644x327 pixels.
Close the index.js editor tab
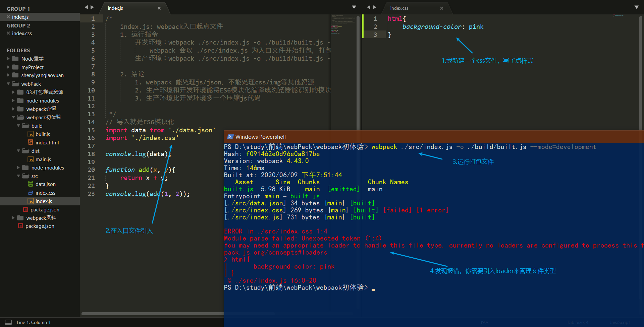click(x=159, y=8)
